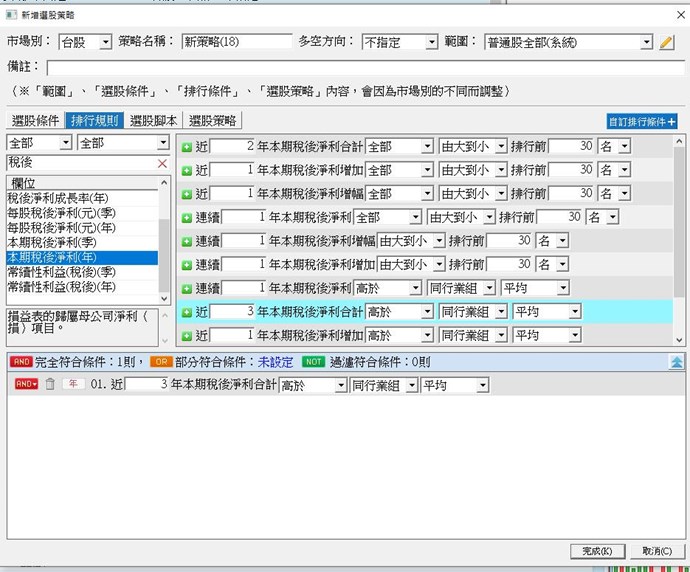Open the 市場別 dropdown showing 台股
This screenshot has height=572, width=690.
click(x=86, y=42)
